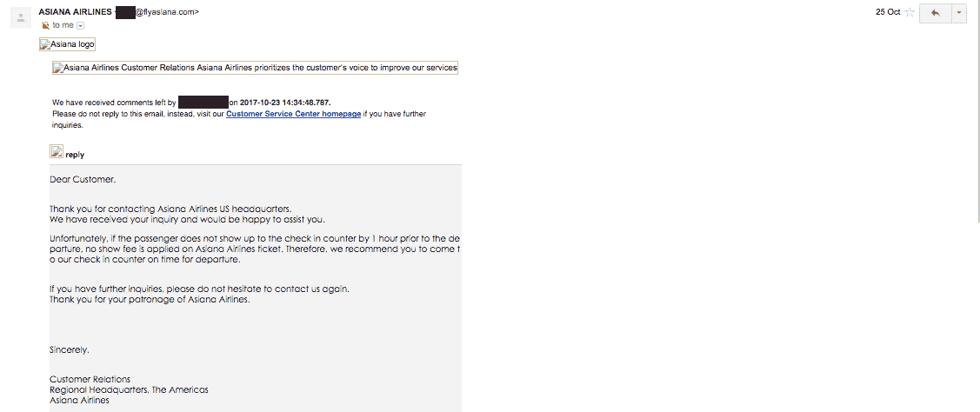Click the redacted commenter name box
980x412 pixels.
click(x=203, y=103)
